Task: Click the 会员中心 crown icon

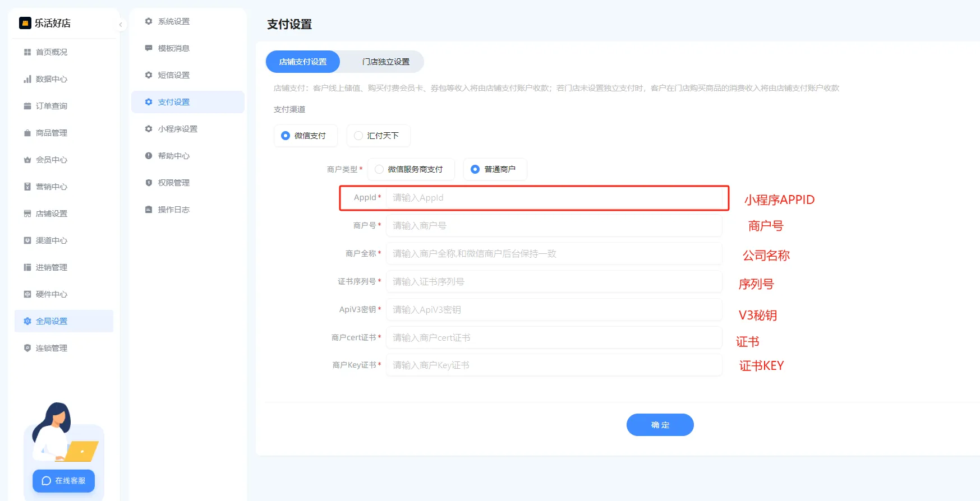Action: pyautogui.click(x=27, y=160)
